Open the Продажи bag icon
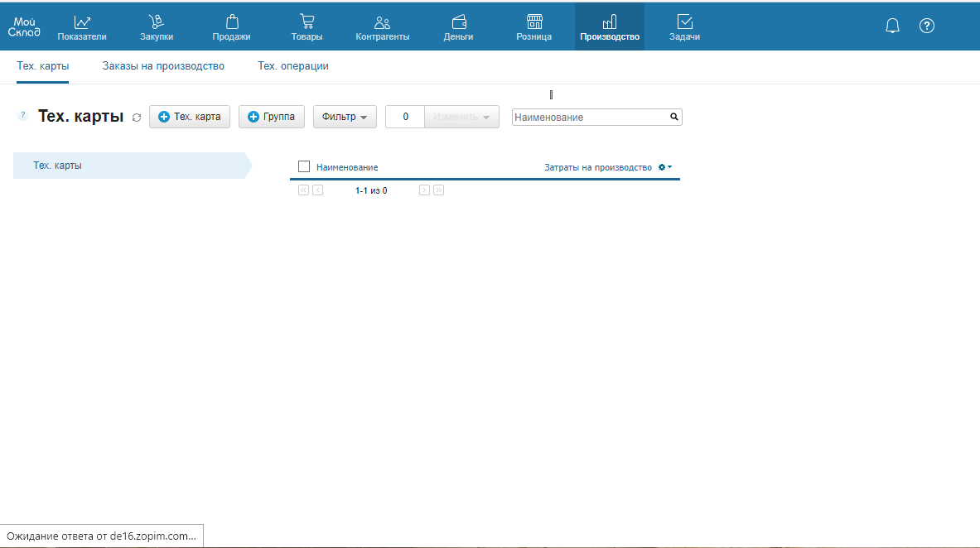This screenshot has width=980, height=548. click(x=231, y=22)
